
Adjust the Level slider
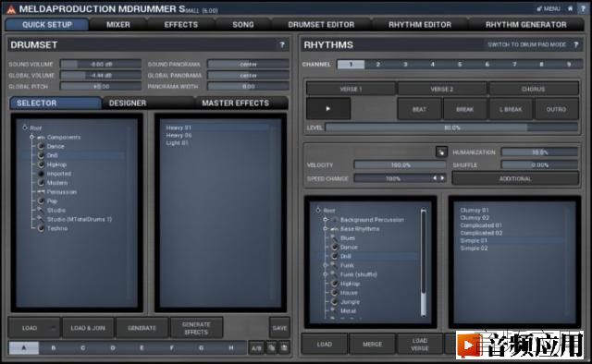[451, 127]
